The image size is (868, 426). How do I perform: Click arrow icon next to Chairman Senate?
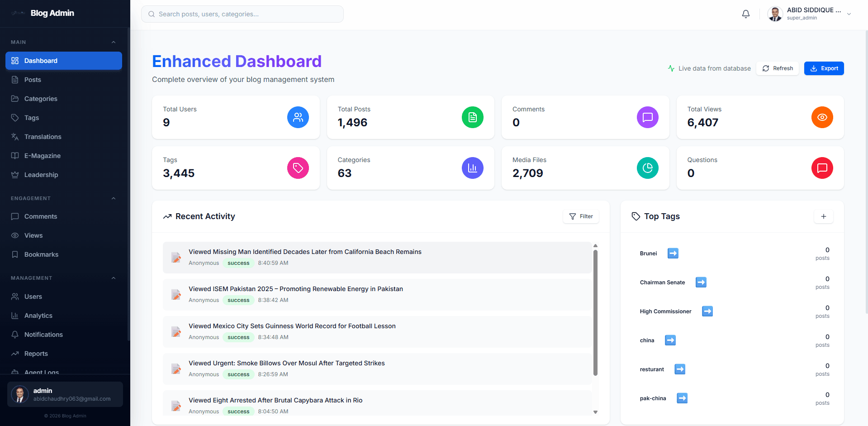click(701, 282)
